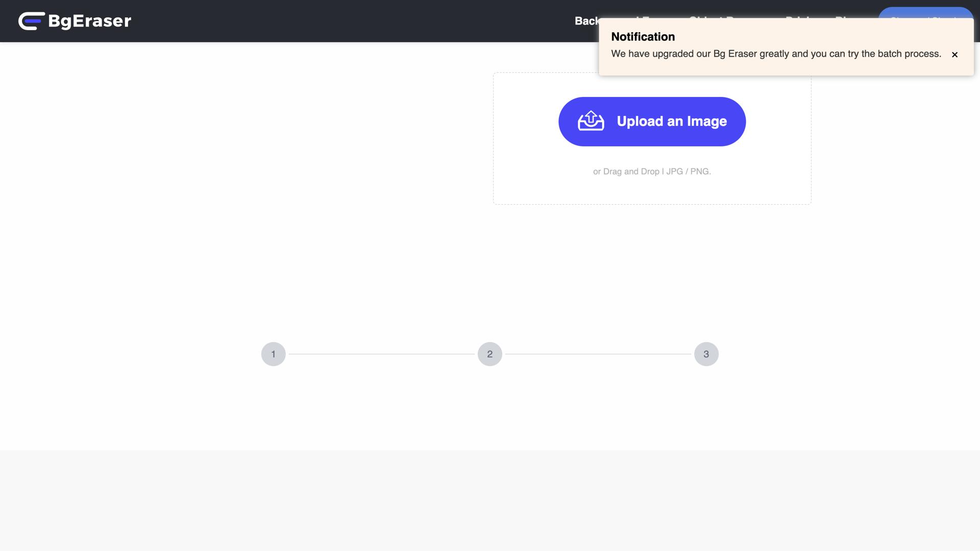Click the connector line between steps 1 and 2
The image size is (980, 551).
(382, 354)
